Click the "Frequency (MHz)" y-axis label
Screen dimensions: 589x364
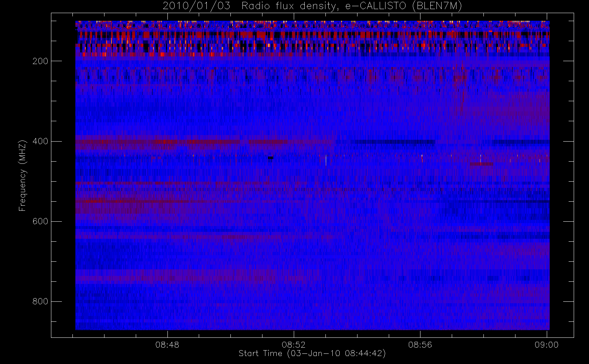pyautogui.click(x=23, y=175)
